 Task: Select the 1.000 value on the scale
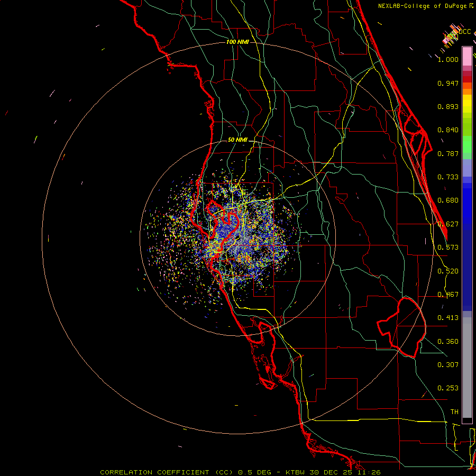(x=448, y=60)
